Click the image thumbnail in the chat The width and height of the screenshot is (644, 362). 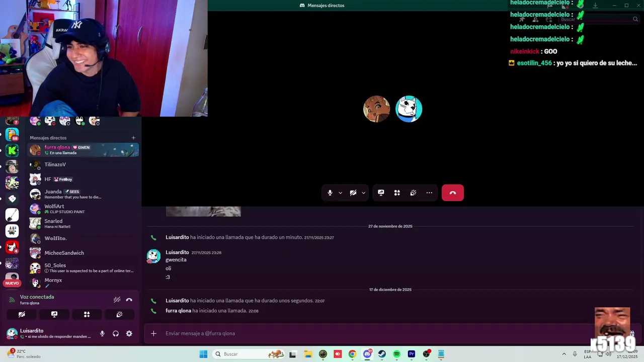click(x=203, y=212)
